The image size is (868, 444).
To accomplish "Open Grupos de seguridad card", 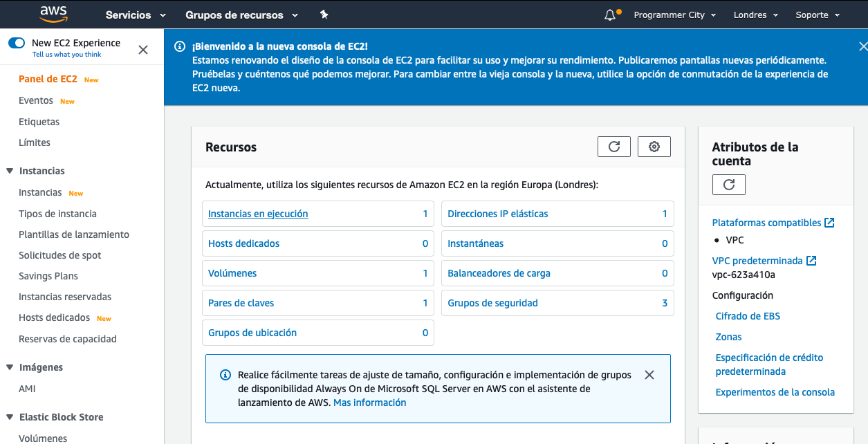I will (557, 303).
